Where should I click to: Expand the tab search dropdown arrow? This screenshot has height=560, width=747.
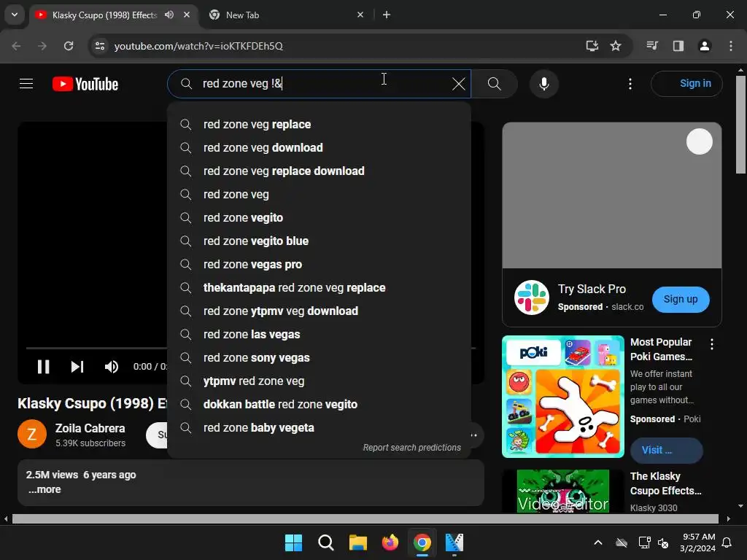15,15
